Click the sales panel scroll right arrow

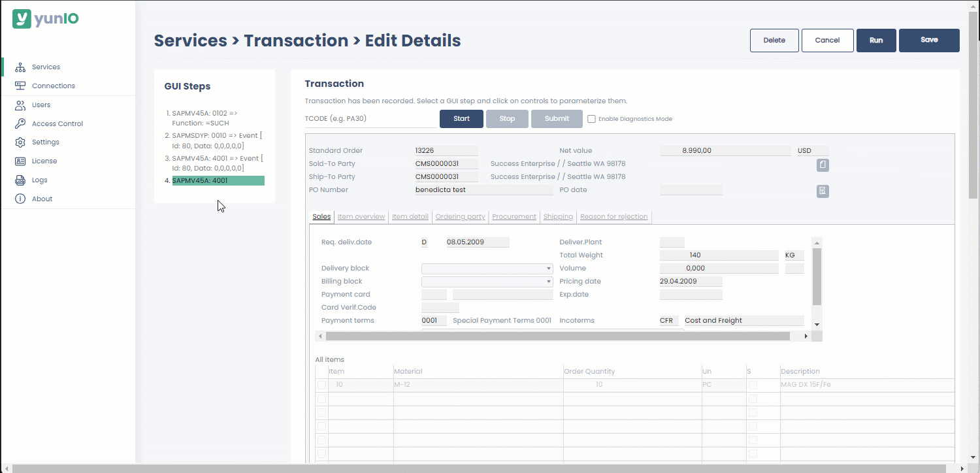point(806,336)
